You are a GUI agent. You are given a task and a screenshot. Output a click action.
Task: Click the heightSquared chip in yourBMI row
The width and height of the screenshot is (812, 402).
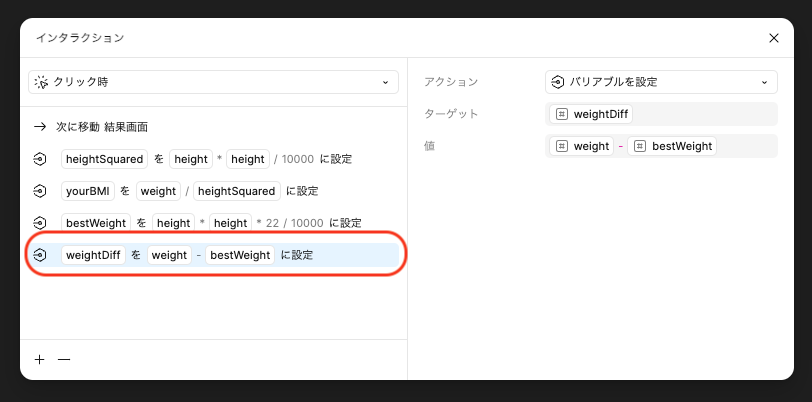tap(237, 191)
